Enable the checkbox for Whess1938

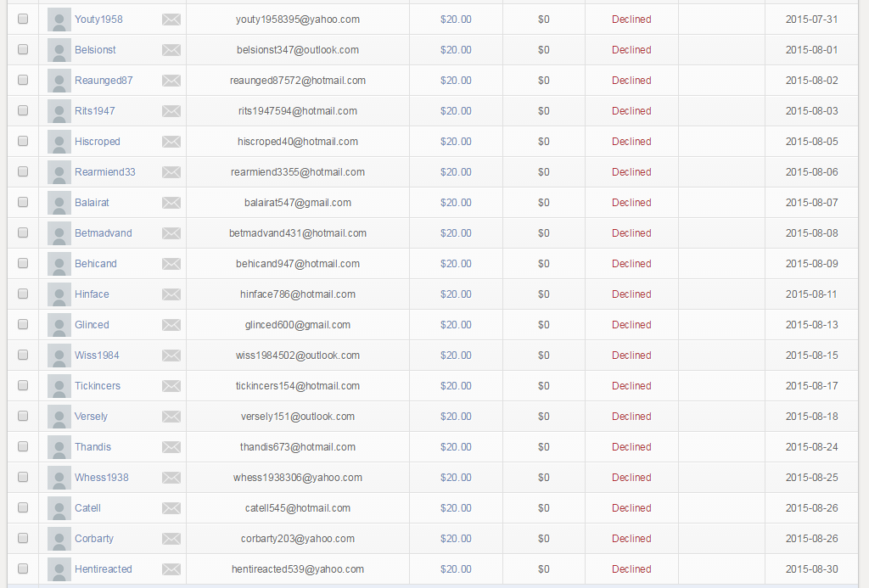23,478
